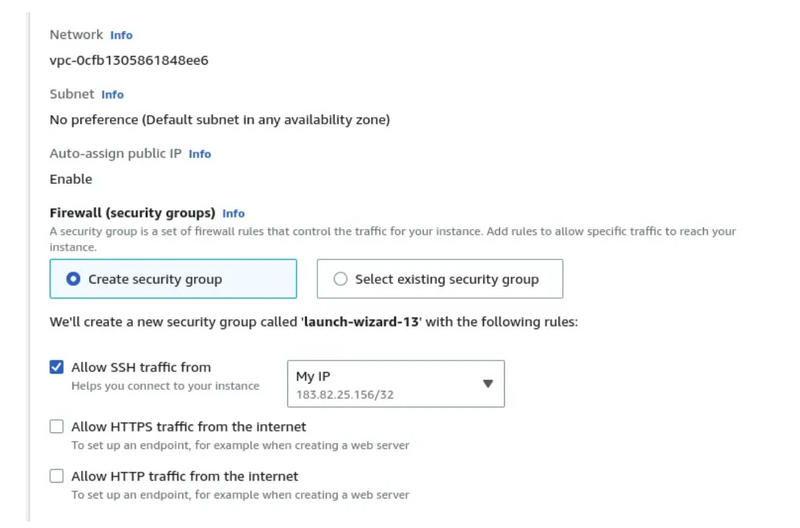Screen dimensions: 800x528
Task: Click the VPC ID vpc-0cfb1305861848ee6 text
Action: pos(129,60)
